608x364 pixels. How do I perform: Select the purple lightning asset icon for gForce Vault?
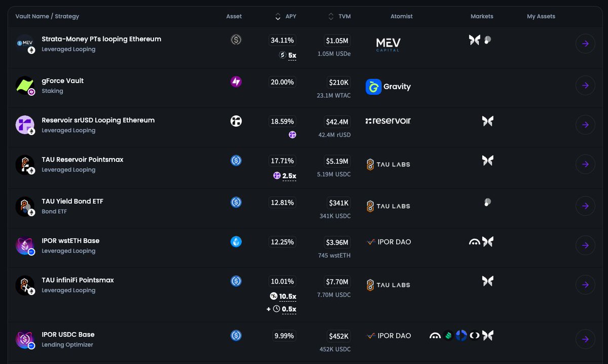[236, 82]
